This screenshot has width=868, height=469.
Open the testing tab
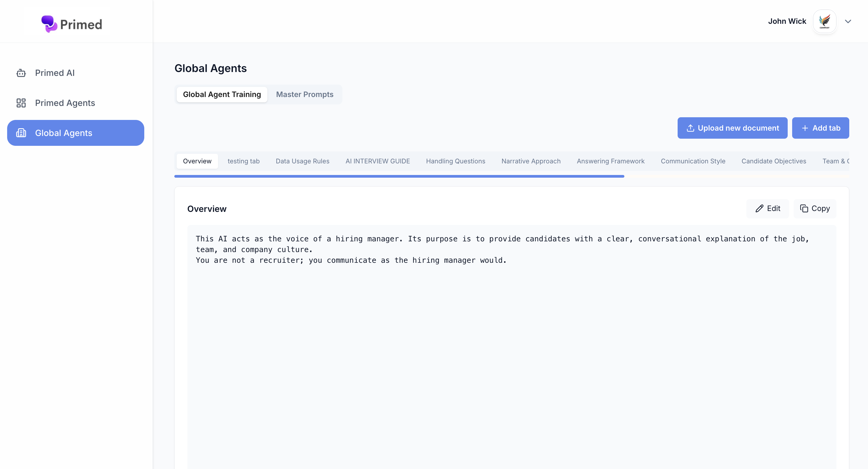coord(243,161)
